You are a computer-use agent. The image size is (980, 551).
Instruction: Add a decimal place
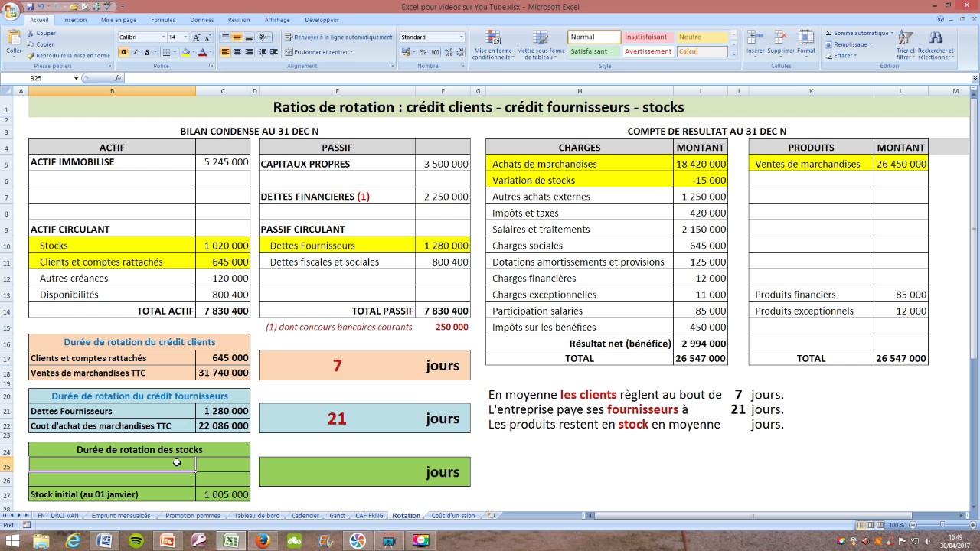[447, 52]
